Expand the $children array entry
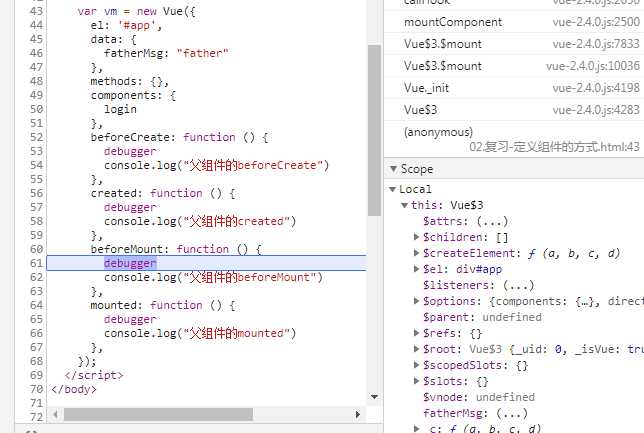The width and height of the screenshot is (644, 433). point(416,237)
